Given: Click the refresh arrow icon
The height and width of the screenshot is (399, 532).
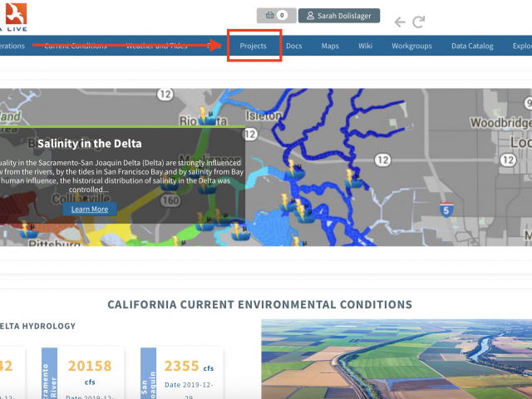Looking at the screenshot, I should 418,22.
